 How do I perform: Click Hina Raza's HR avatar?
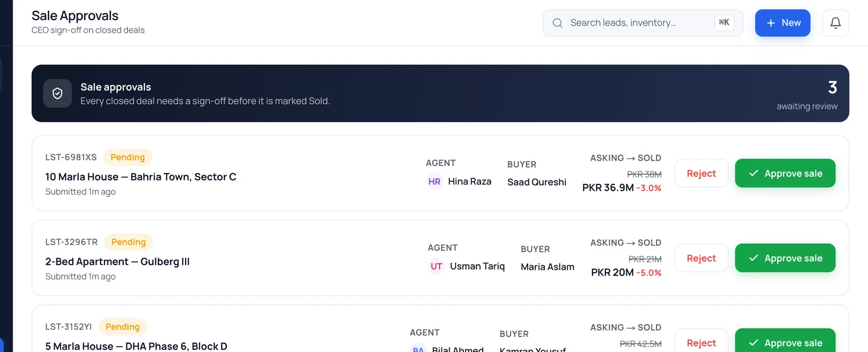tap(435, 182)
